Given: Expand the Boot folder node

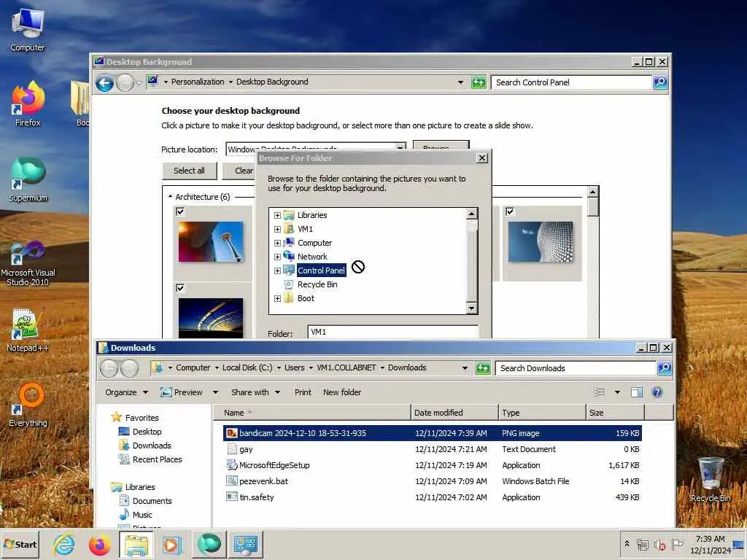Looking at the screenshot, I should tap(277, 298).
